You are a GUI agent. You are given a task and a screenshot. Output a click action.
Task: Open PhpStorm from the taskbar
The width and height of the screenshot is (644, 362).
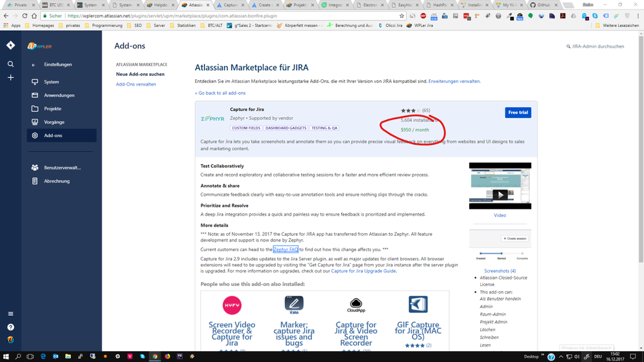(179, 356)
